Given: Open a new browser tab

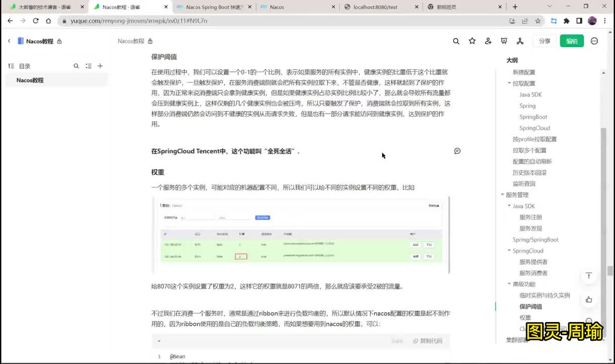Looking at the screenshot, I should point(515,7).
